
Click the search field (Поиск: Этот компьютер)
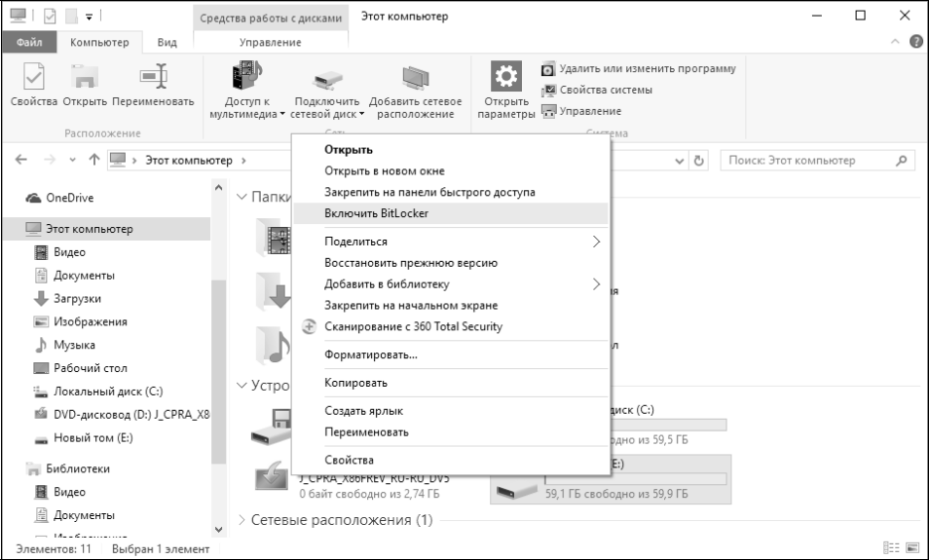[x=804, y=160]
